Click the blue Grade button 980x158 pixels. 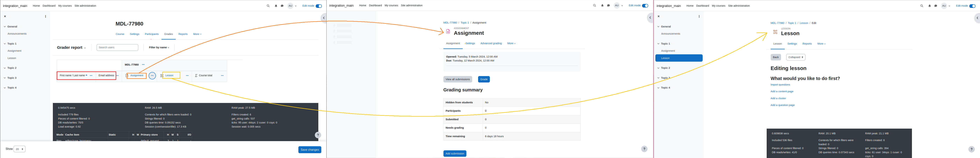coord(484,79)
